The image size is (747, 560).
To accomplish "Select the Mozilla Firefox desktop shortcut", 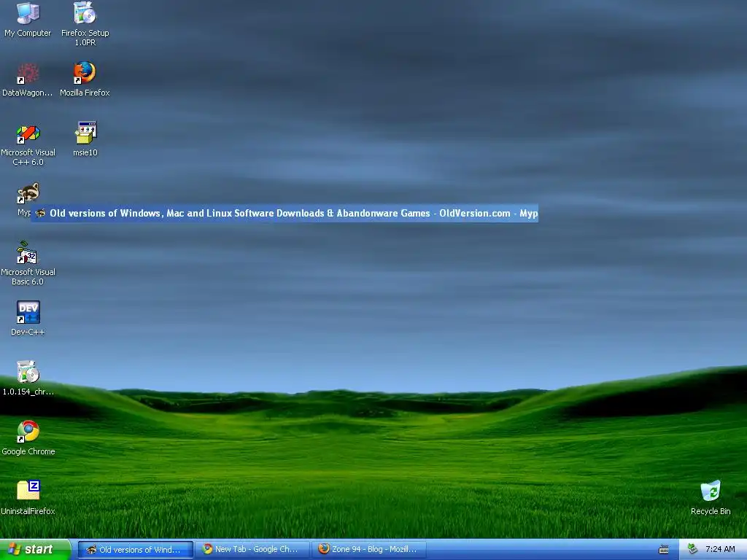I will [x=85, y=79].
